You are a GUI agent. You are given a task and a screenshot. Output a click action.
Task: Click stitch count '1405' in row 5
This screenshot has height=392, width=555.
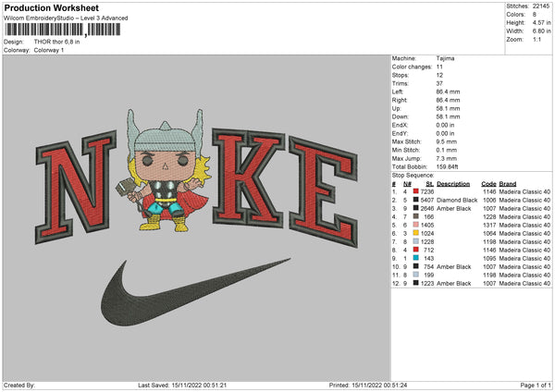427,225
